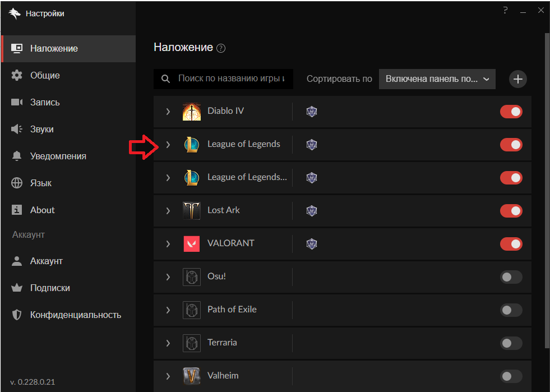Turn off overlay toggle for Lost Ark

pyautogui.click(x=511, y=211)
